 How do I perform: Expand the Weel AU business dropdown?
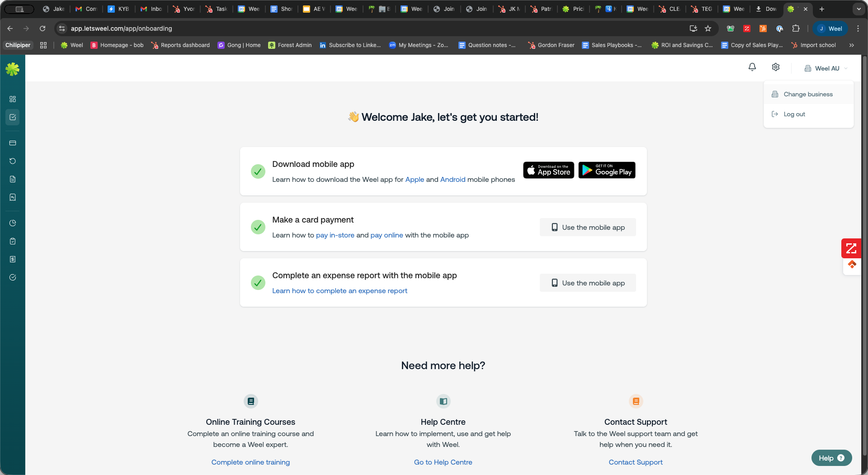(826, 68)
